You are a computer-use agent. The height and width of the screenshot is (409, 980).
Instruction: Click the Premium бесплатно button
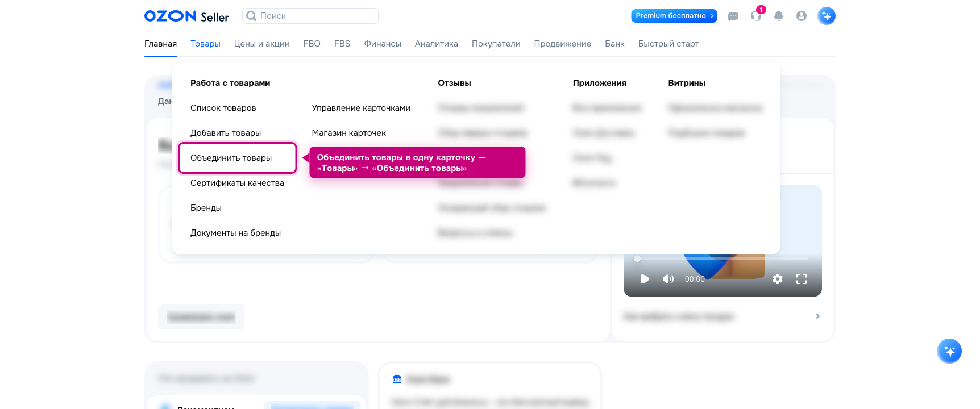[x=674, y=16]
